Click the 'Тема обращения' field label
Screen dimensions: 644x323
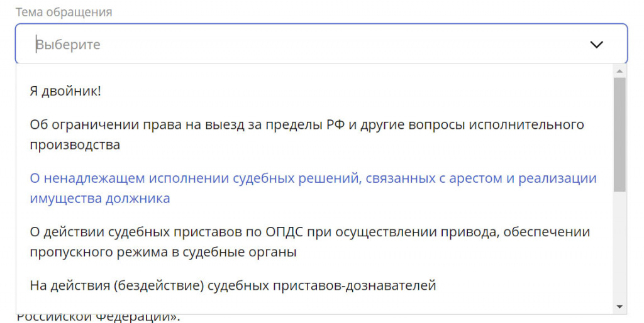click(64, 12)
